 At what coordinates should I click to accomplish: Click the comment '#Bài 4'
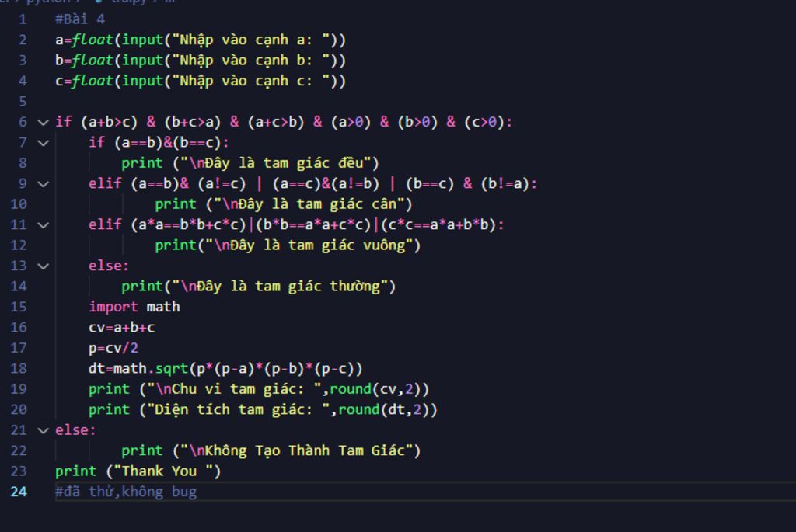(x=80, y=19)
